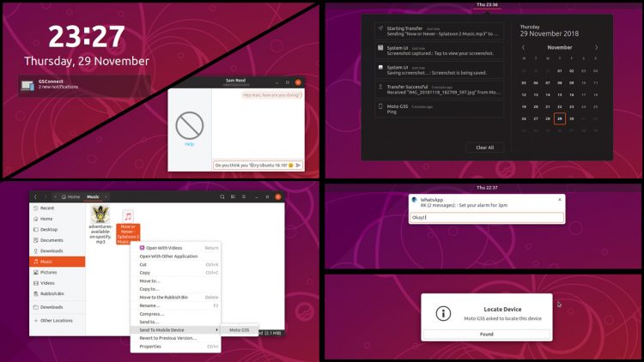Screen dimensions: 644x362
Task: Go forward in the Files window
Action: click(x=46, y=197)
